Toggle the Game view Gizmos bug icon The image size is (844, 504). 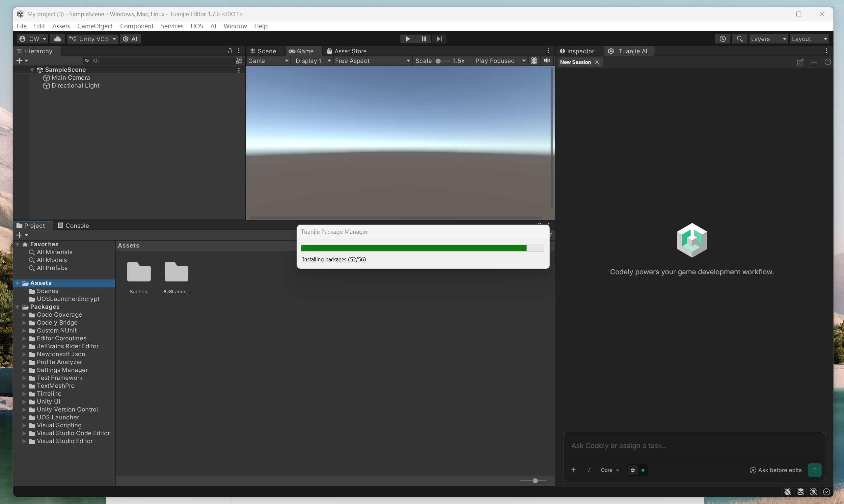[x=534, y=61]
